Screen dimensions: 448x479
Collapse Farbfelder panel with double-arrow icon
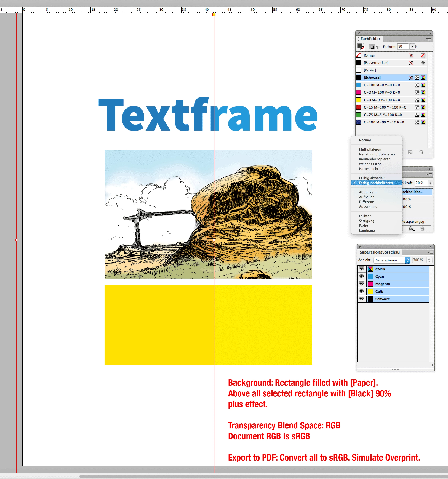(429, 33)
